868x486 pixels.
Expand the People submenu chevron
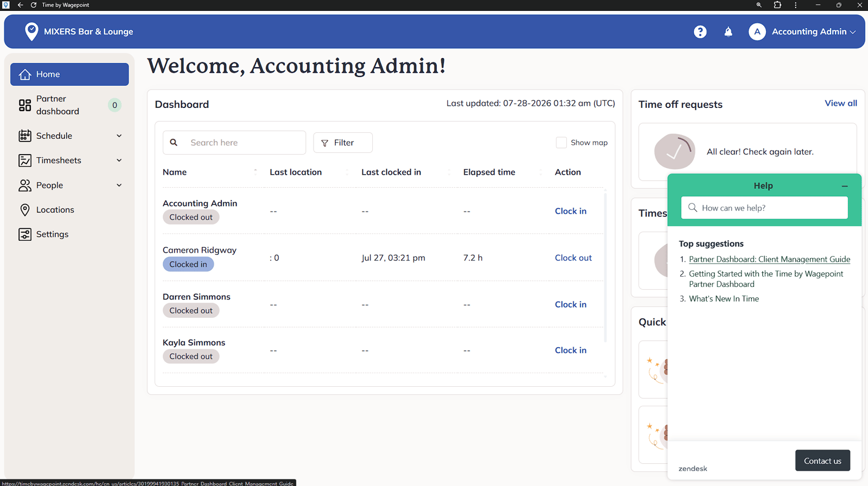coord(119,186)
